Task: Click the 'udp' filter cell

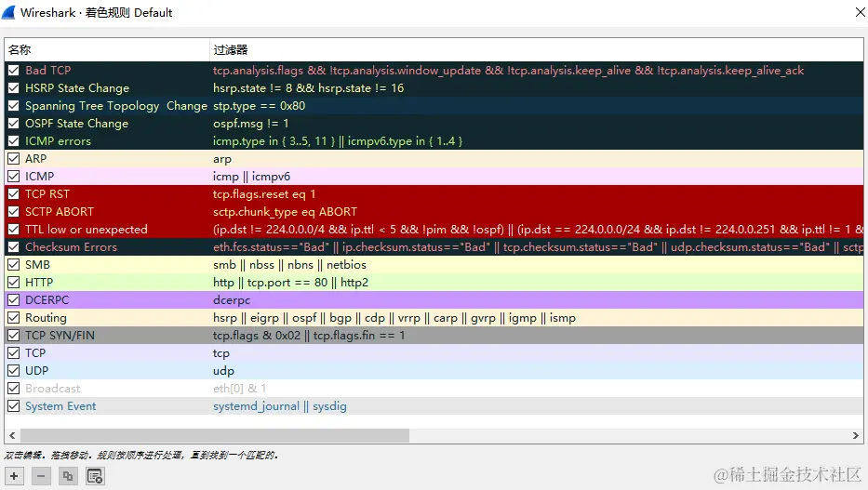Action: tap(223, 371)
